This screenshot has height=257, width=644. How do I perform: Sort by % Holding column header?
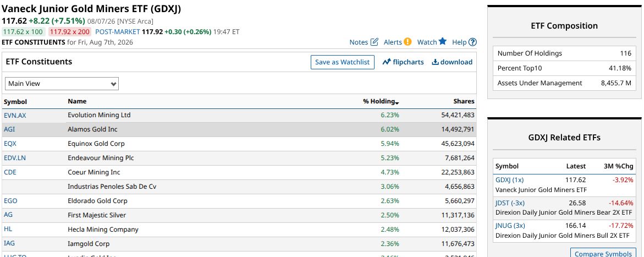(x=381, y=102)
